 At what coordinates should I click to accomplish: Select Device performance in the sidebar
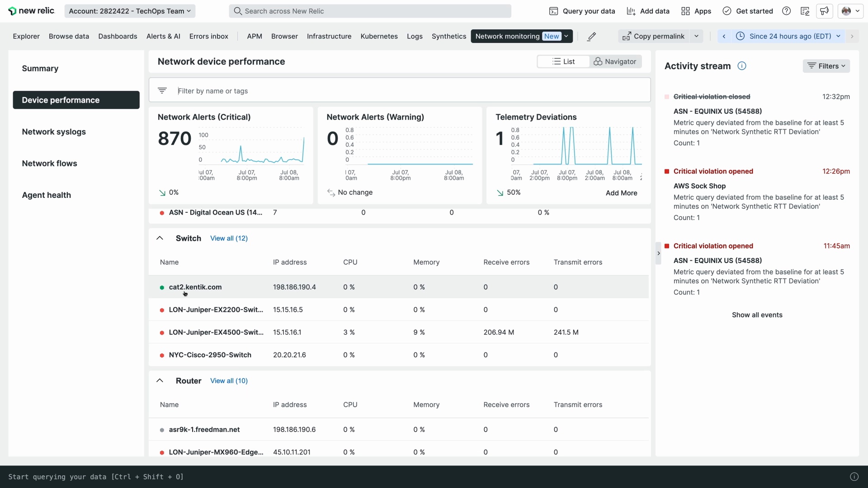[x=76, y=100]
